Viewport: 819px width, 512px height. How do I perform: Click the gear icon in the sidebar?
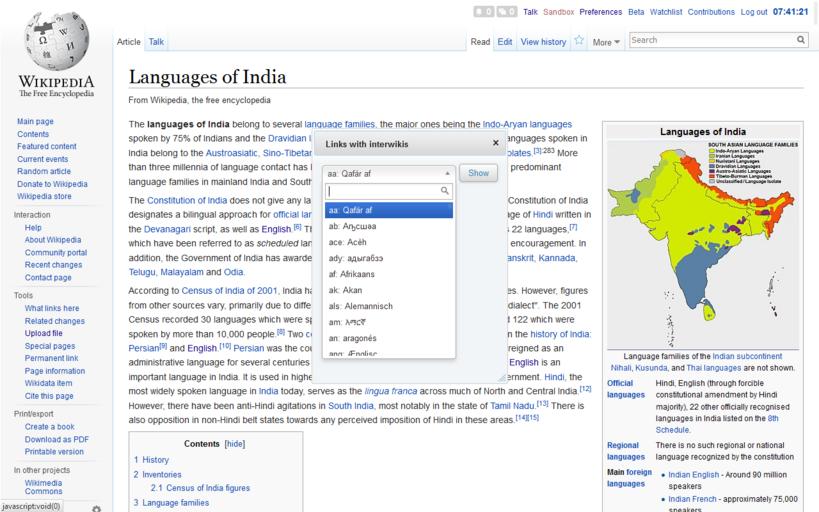96,508
